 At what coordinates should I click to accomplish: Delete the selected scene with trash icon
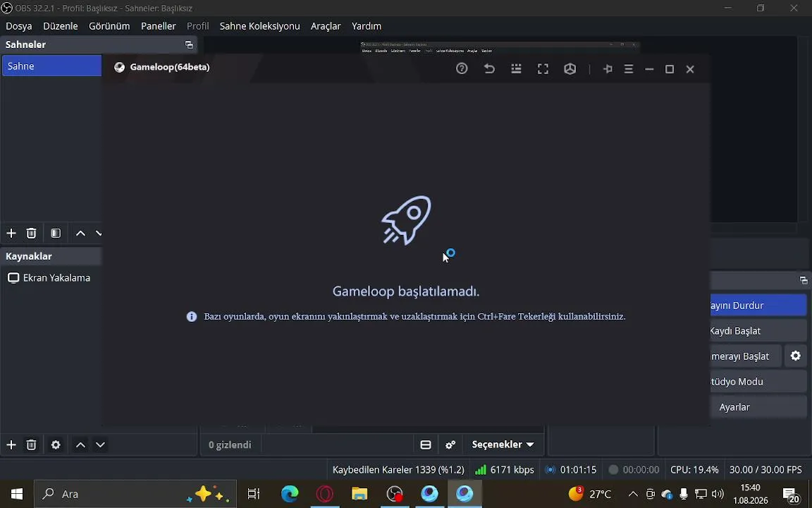[x=32, y=234]
